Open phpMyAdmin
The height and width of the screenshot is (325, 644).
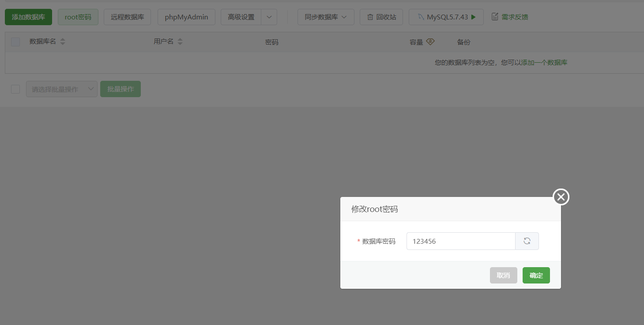[x=186, y=17]
